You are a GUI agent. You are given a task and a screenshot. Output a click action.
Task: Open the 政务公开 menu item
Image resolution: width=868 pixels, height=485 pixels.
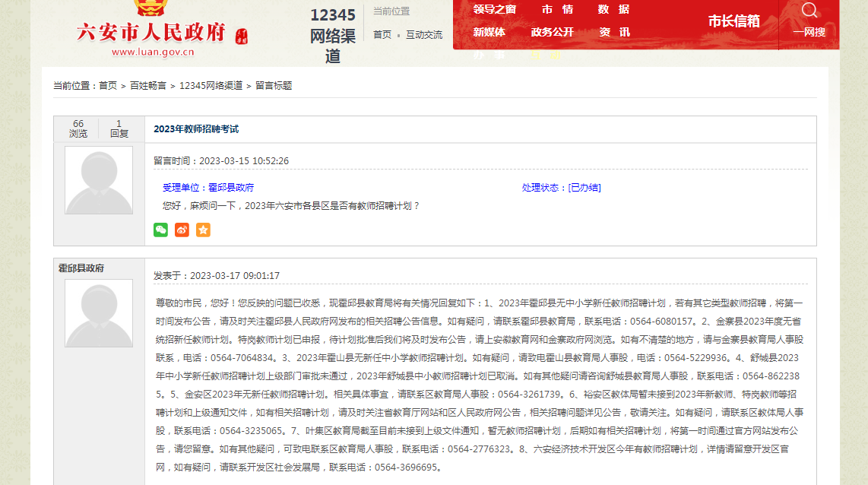(552, 32)
